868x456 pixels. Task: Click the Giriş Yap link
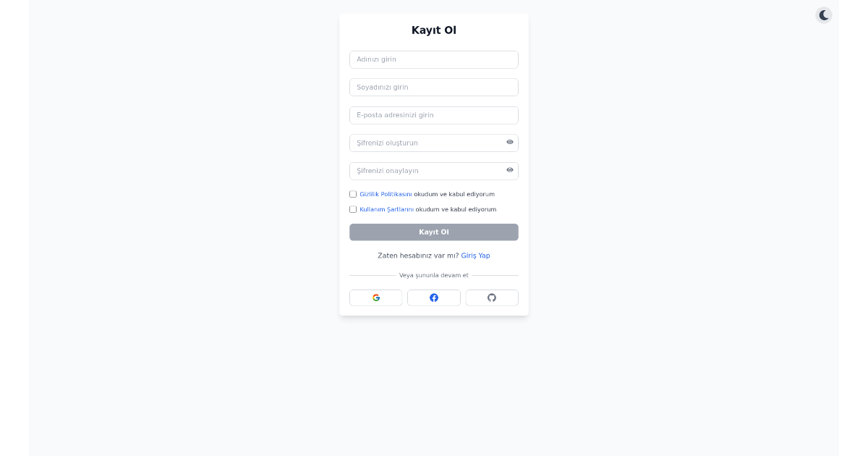tap(477, 256)
